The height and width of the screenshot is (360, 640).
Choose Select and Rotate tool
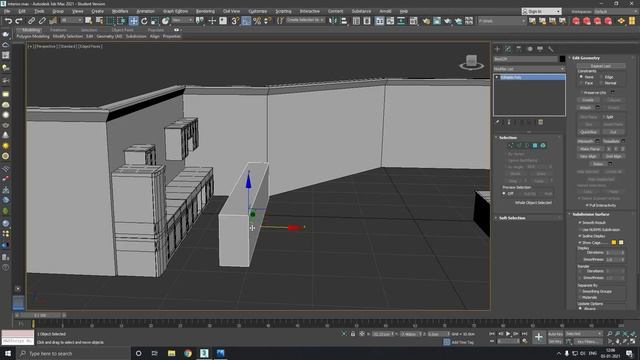(x=144, y=20)
